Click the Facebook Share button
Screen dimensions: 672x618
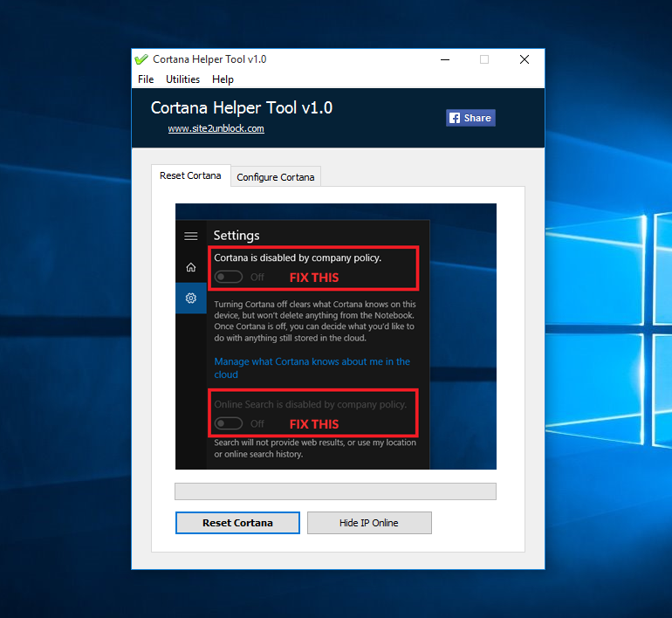[470, 118]
